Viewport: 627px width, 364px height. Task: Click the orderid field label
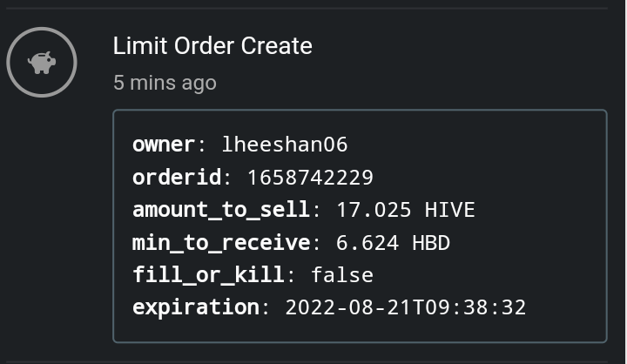coord(176,177)
